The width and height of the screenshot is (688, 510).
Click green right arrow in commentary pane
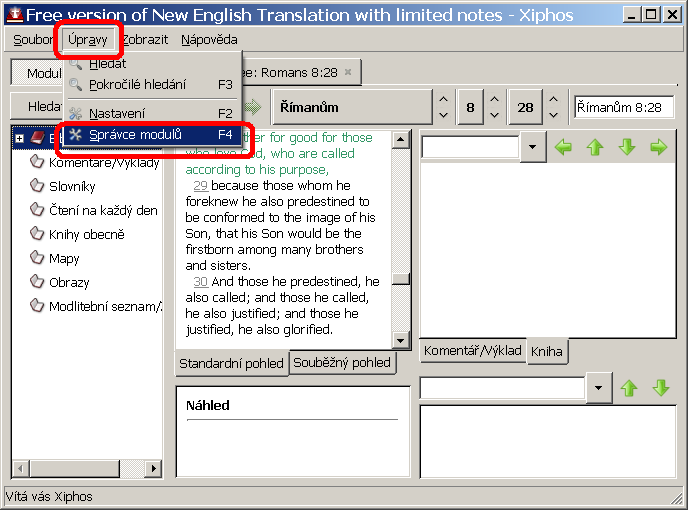(658, 147)
